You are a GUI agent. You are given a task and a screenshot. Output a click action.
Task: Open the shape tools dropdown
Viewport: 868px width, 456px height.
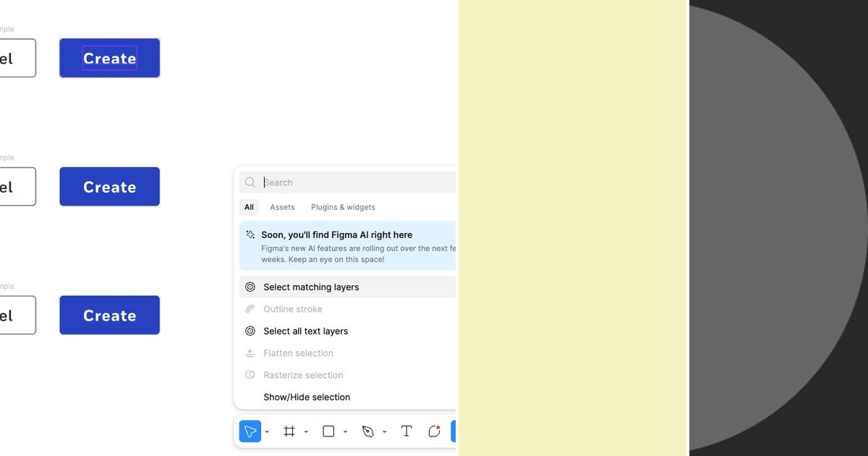(345, 431)
